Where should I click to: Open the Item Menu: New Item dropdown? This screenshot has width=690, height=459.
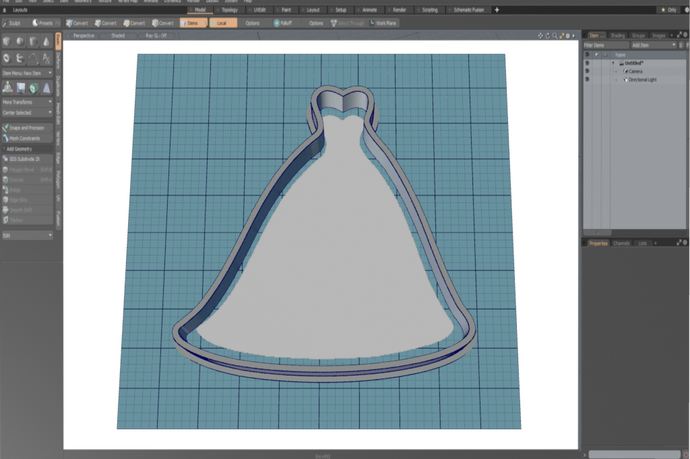click(27, 73)
